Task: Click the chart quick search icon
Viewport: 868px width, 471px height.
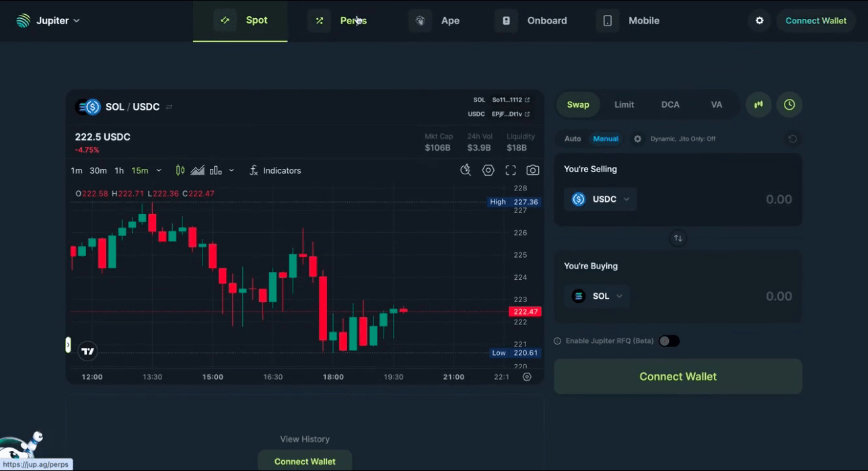Action: click(466, 170)
